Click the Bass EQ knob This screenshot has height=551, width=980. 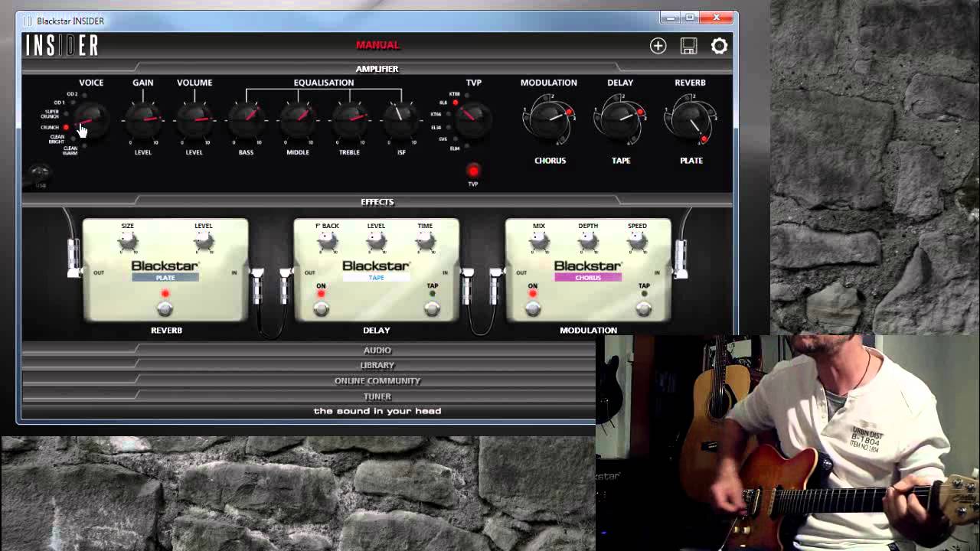coord(246,120)
